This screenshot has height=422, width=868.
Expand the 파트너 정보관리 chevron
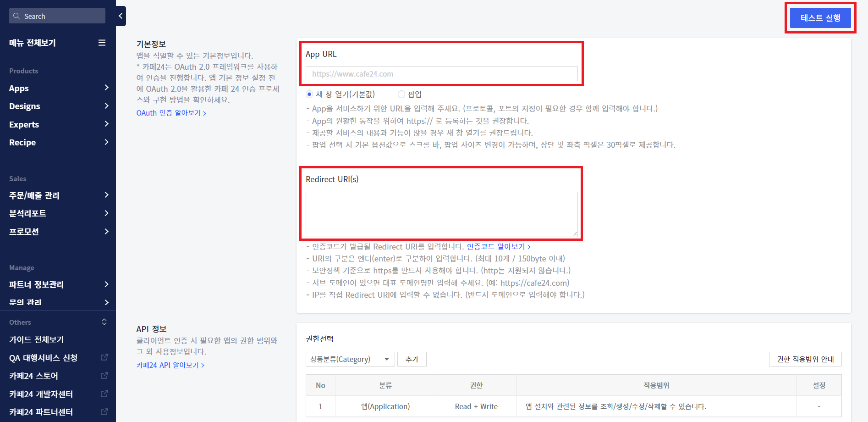coord(106,284)
